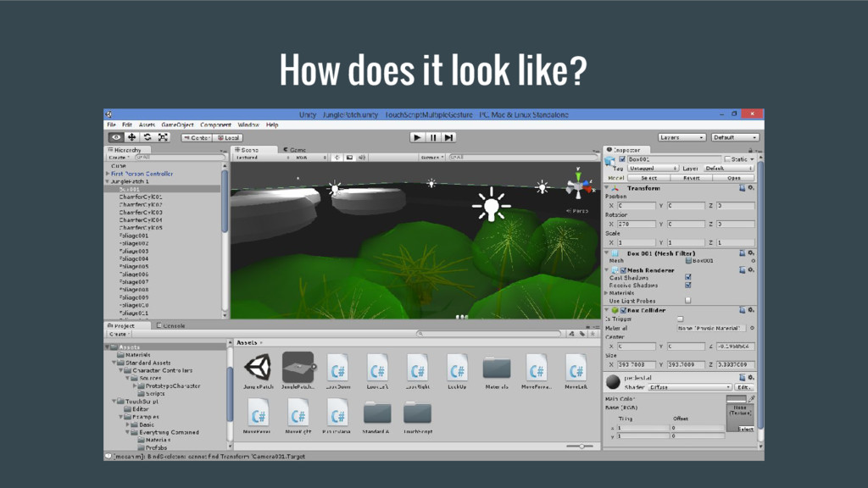Click the search by type icon in Project
868x488 pixels.
click(571, 334)
